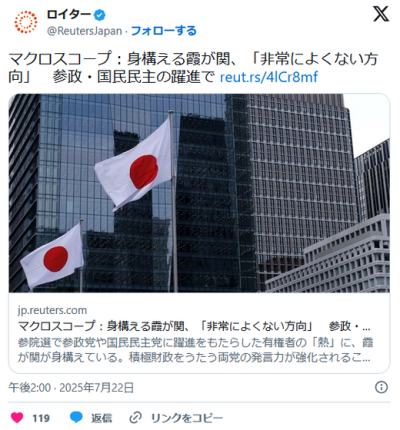Viewport: 400px width, 430px height.
Task: Click the 119 likes count
Action: point(41,418)
